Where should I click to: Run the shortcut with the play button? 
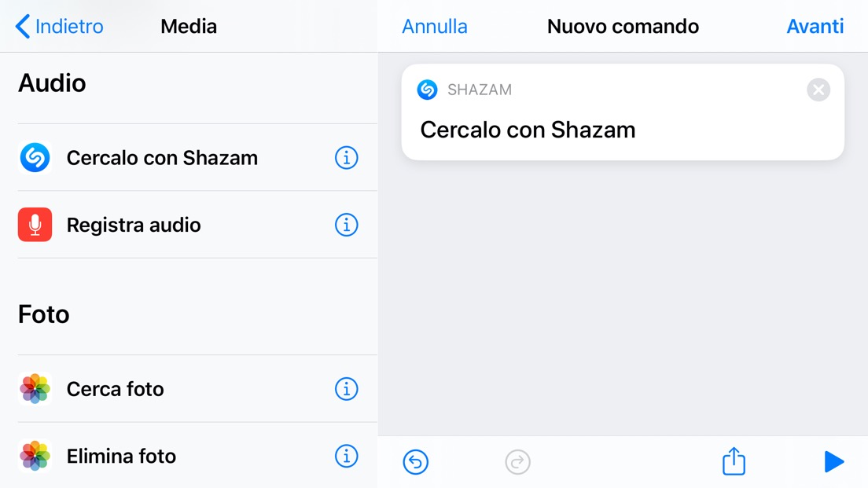click(x=833, y=462)
